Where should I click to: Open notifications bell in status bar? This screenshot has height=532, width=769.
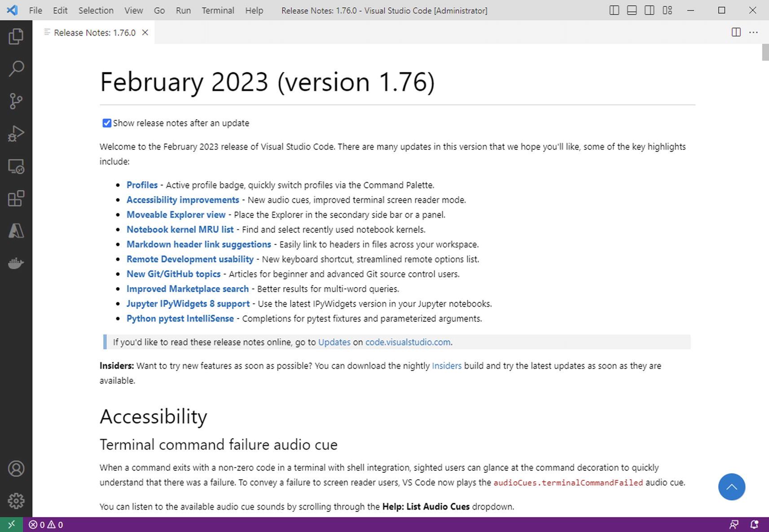click(x=754, y=524)
